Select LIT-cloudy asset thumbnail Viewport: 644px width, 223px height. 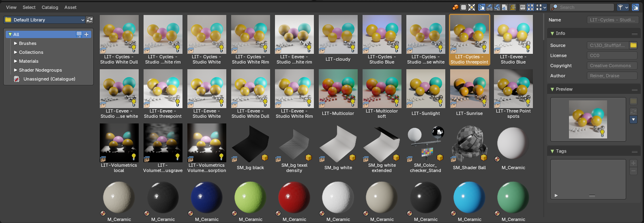(x=338, y=34)
